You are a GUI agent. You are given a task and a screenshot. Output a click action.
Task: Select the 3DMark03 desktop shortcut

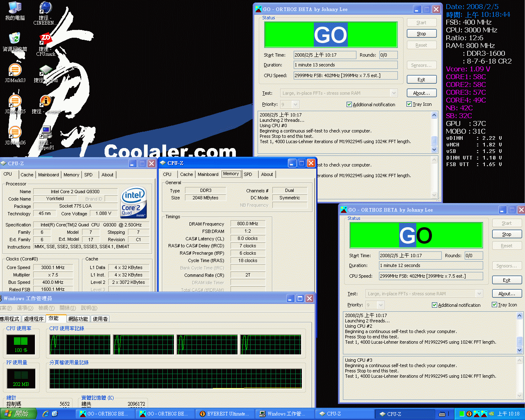pyautogui.click(x=15, y=73)
